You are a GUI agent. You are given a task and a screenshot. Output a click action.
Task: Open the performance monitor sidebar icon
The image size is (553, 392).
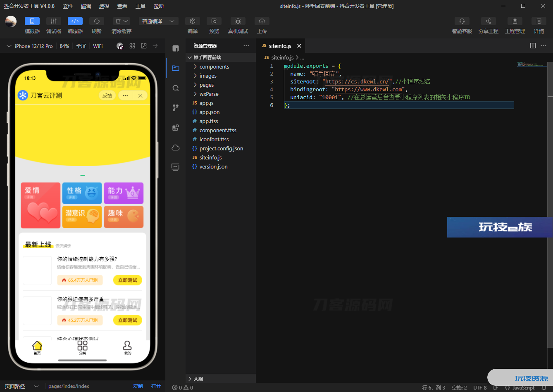[x=176, y=167]
